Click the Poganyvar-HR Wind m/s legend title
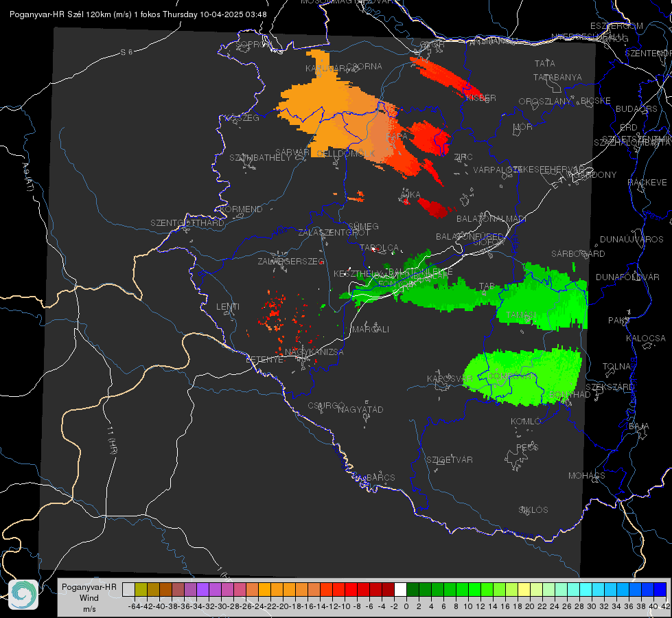672x618 pixels. [x=89, y=597]
